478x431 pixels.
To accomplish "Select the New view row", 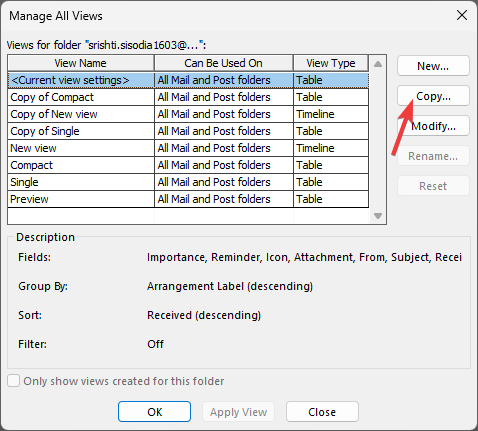I will [x=188, y=148].
